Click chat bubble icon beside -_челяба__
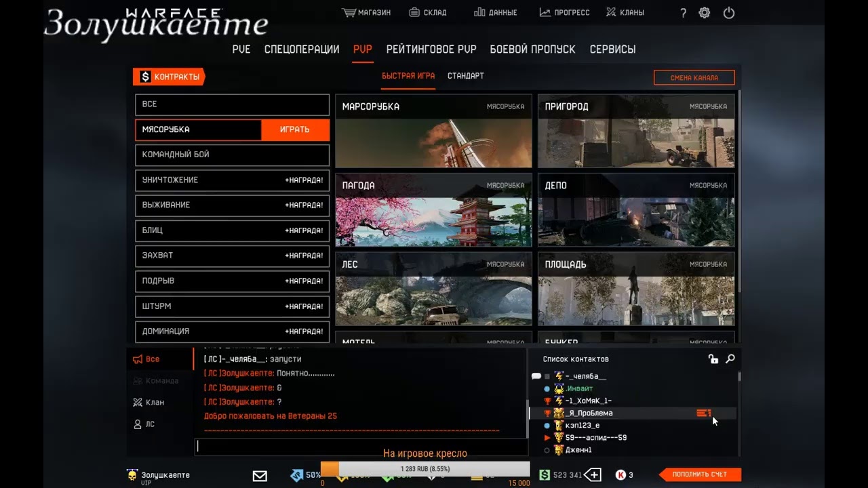This screenshot has width=868, height=488. [x=536, y=376]
